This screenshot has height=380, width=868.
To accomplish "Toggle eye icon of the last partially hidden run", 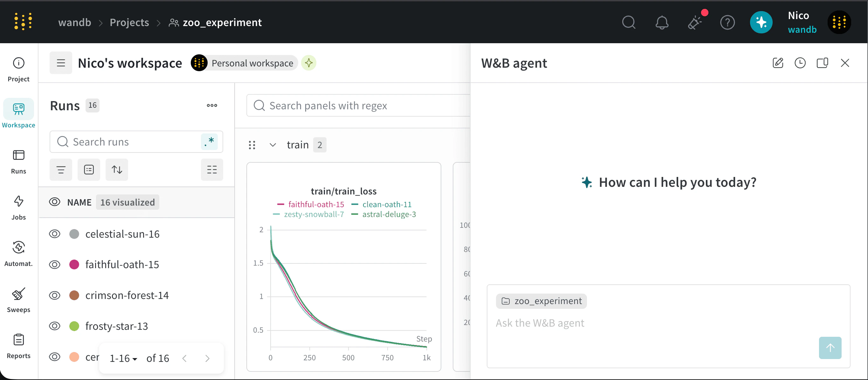I will click(55, 356).
